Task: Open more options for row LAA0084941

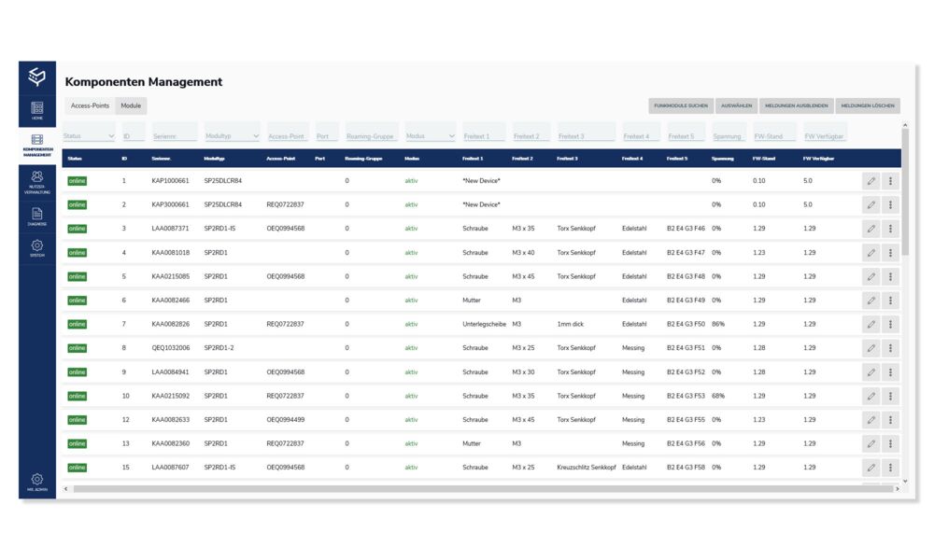Action: [890, 372]
